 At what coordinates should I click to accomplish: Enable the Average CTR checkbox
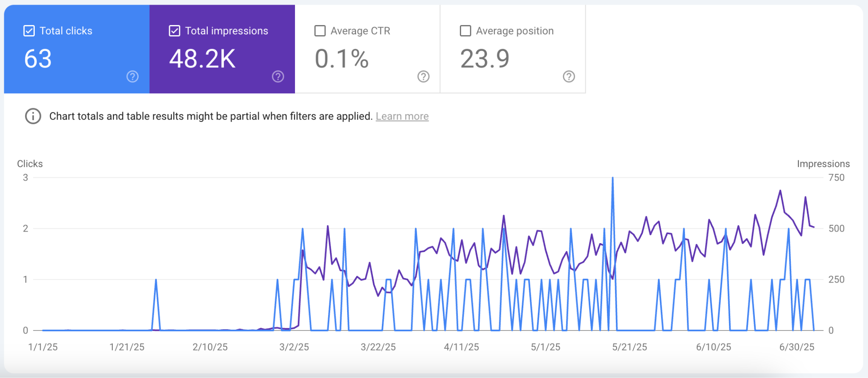[320, 31]
